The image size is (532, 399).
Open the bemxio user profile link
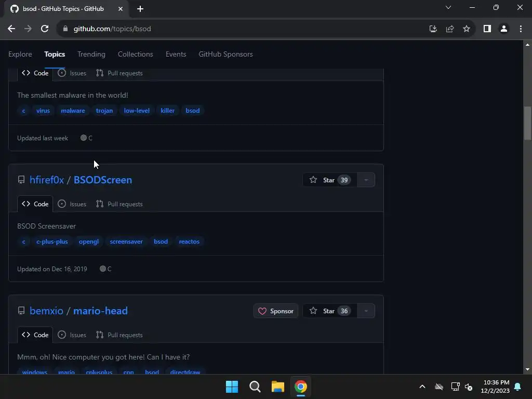tap(46, 311)
